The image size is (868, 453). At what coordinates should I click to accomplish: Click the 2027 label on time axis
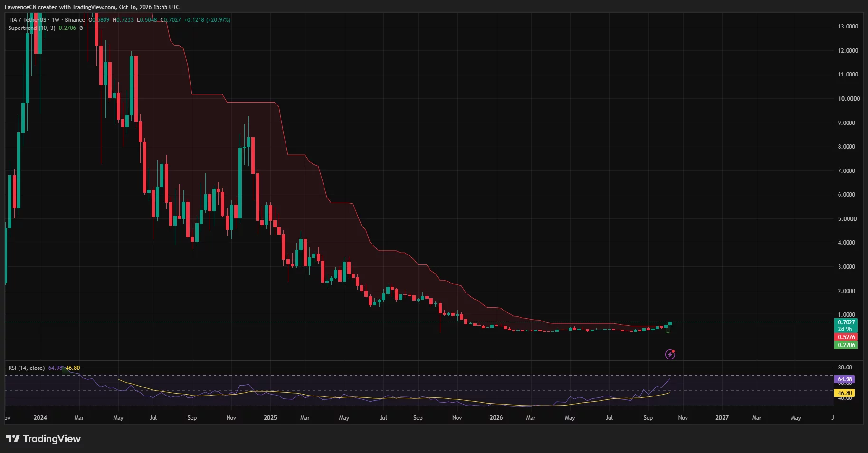[x=722, y=418]
